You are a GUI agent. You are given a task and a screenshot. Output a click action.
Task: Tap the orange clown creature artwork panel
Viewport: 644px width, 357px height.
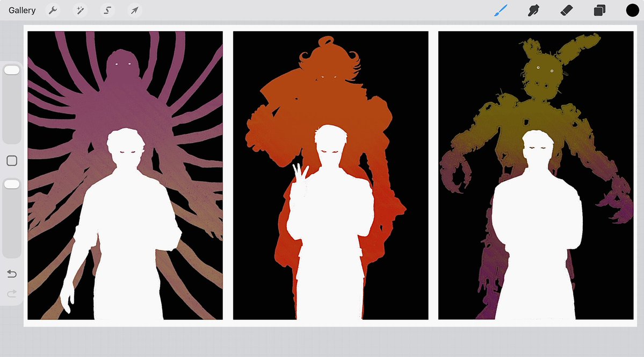click(331, 175)
